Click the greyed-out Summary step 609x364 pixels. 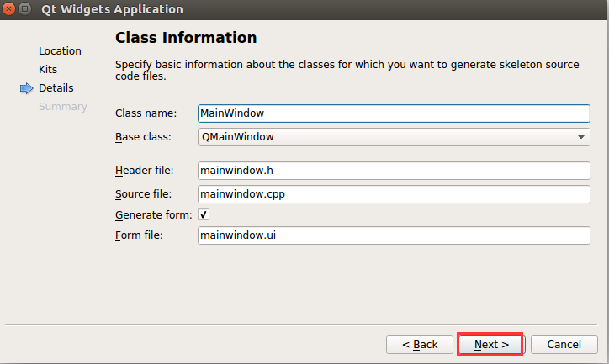[x=63, y=106]
